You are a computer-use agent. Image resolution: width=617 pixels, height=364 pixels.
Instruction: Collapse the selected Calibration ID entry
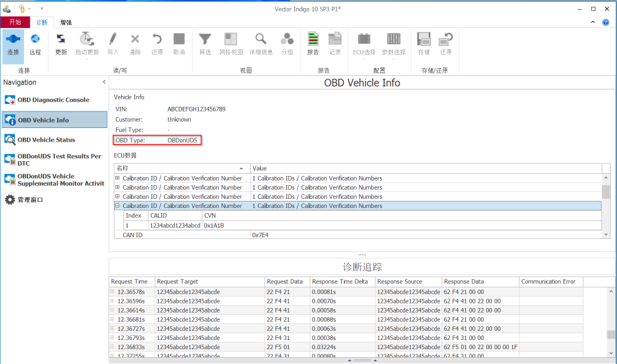pos(118,205)
